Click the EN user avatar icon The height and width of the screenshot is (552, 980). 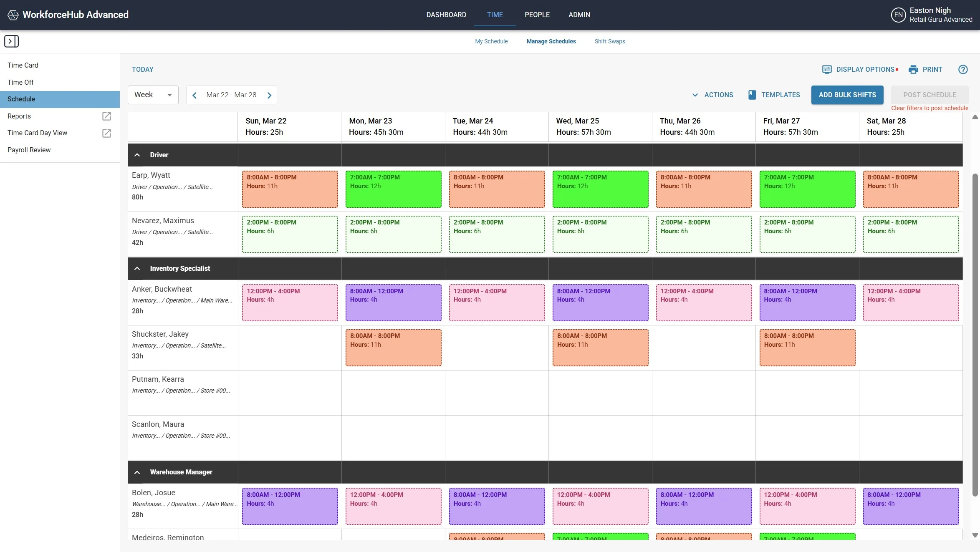coord(898,15)
